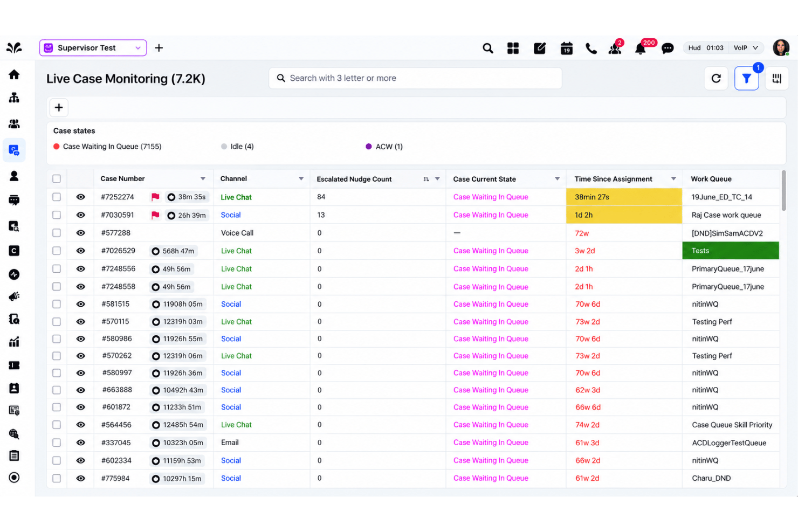Open the Case Number column dropdown arrow
798x532 pixels.
click(203, 179)
